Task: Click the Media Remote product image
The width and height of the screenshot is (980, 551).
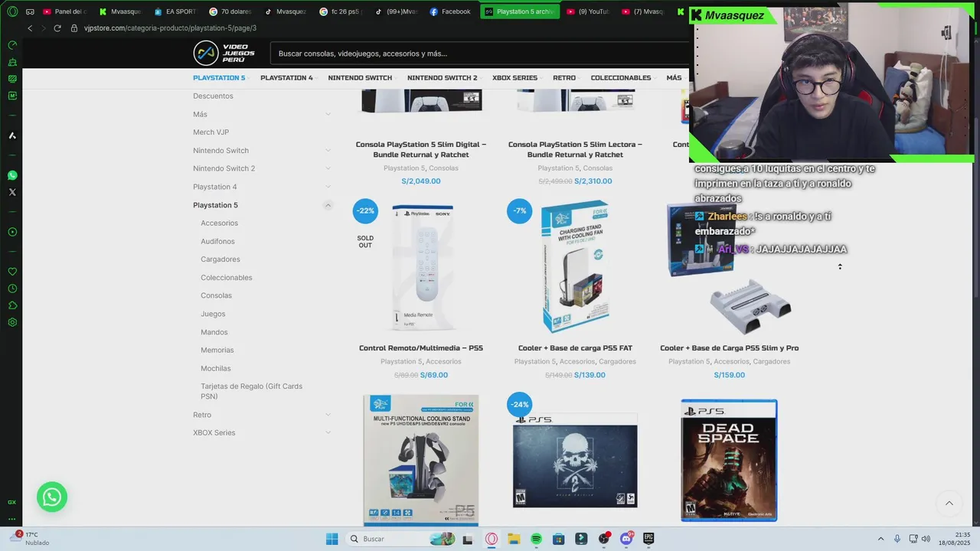Action: (421, 268)
